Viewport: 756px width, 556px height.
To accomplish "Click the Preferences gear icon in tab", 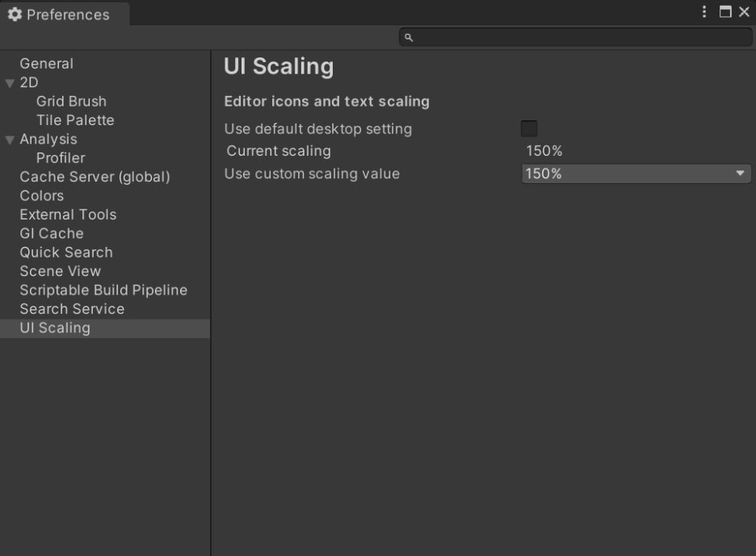I will (15, 15).
